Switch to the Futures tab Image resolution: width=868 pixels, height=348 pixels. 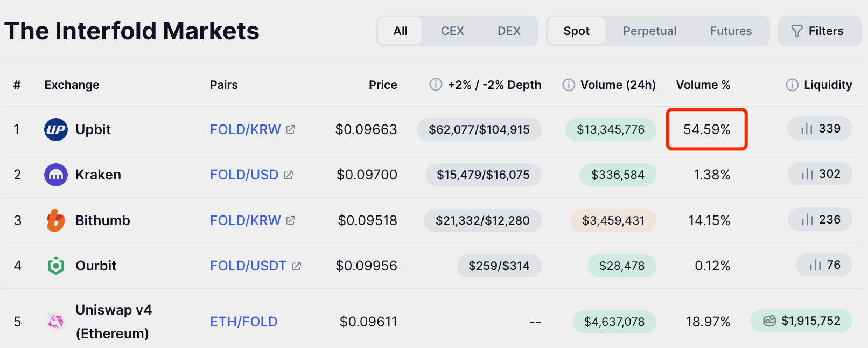731,31
